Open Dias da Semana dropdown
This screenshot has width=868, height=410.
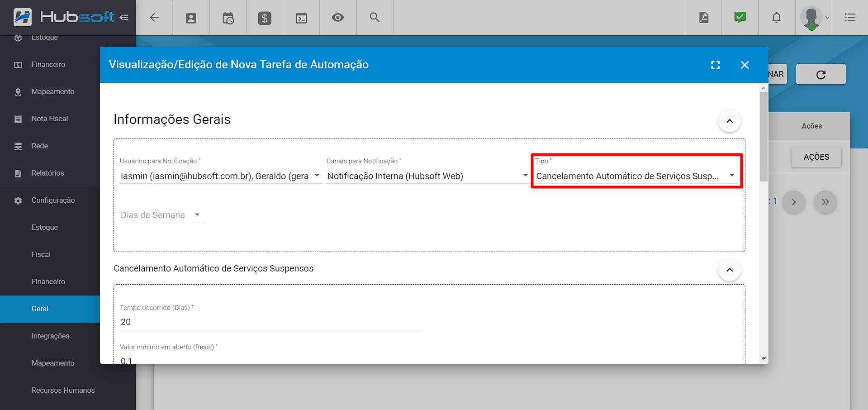click(x=161, y=215)
